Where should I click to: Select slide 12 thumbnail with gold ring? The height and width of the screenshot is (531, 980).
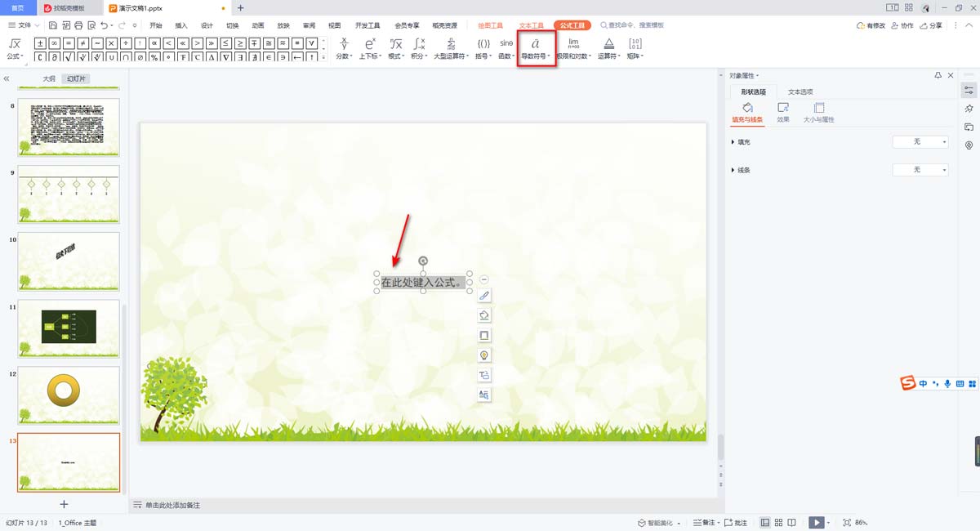69,395
